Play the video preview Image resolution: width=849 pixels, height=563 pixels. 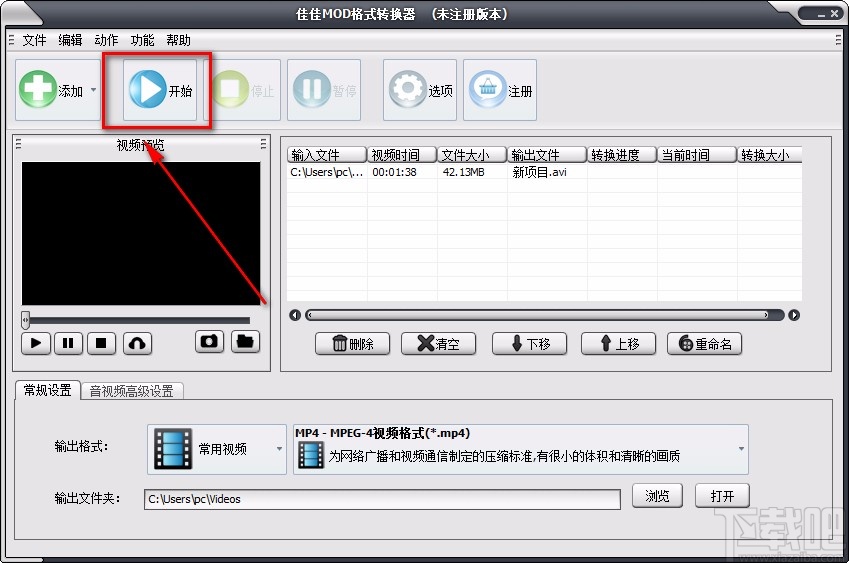point(36,343)
